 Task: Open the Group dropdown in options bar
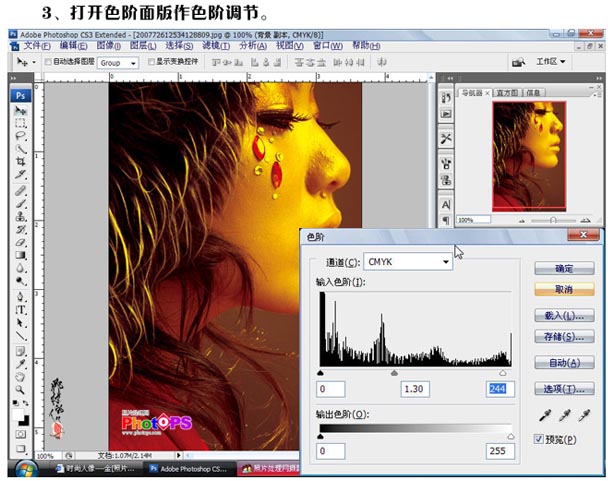[118, 62]
